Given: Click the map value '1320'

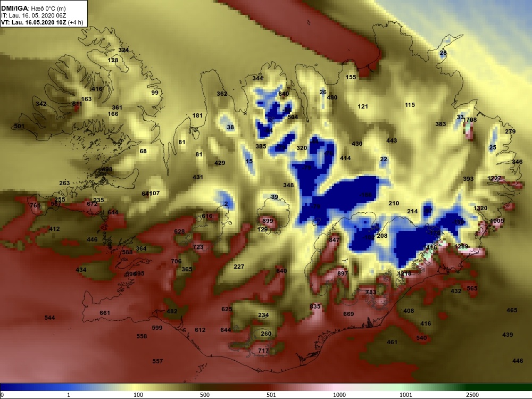Looking at the screenshot, I should 480,209.
